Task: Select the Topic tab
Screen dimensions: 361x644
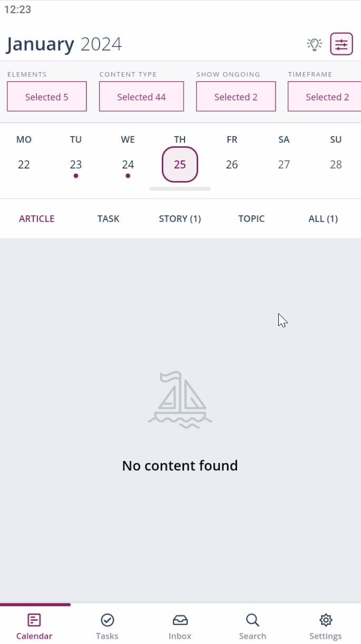Action: click(251, 219)
